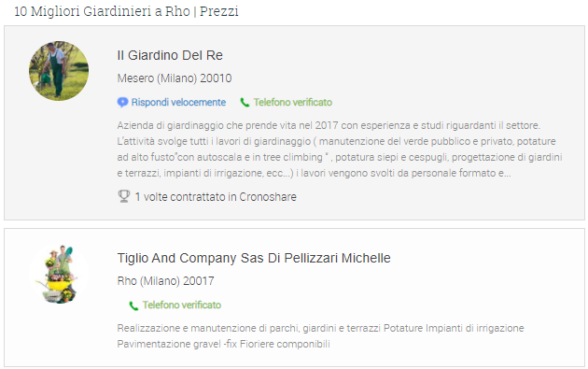Select the Rispondi velocemente badge
Viewport: 588px width, 369px height.
point(172,103)
